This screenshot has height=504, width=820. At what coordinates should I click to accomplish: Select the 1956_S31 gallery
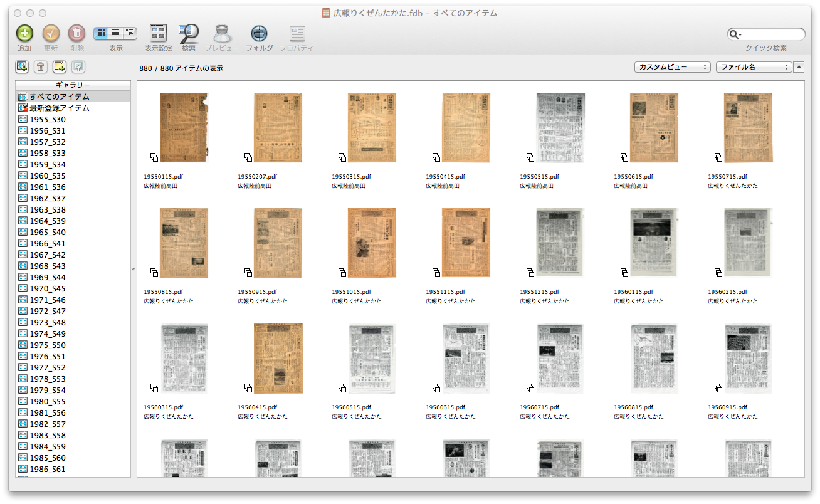(x=73, y=130)
